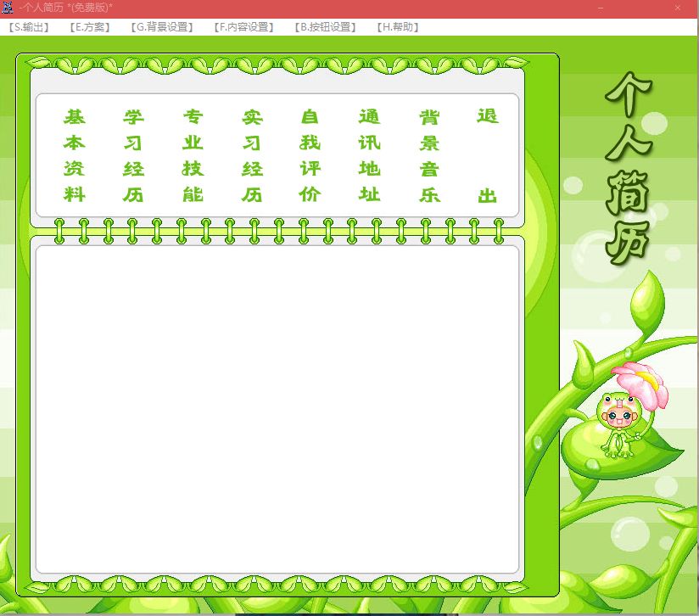Open the B.按钮设置 menu
This screenshot has height=616, width=699.
(325, 27)
